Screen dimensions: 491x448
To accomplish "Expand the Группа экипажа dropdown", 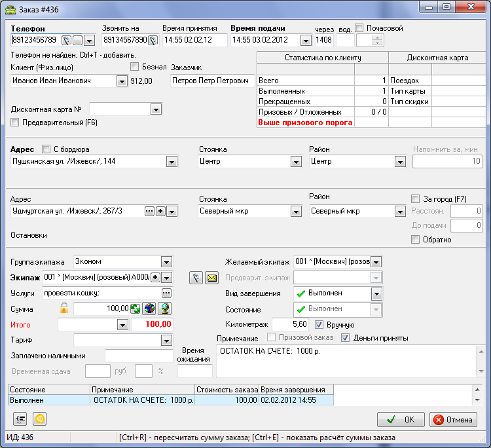I will tap(166, 261).
